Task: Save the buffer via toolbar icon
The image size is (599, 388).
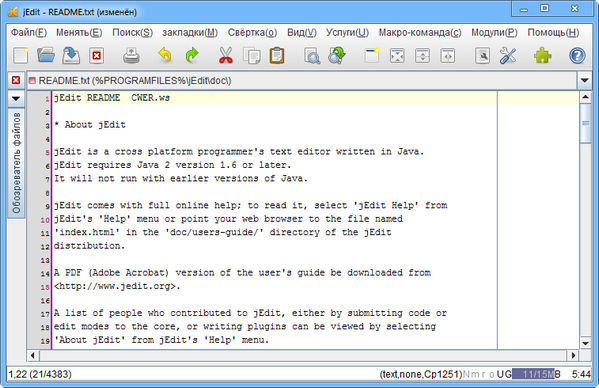Action: (x=71, y=56)
